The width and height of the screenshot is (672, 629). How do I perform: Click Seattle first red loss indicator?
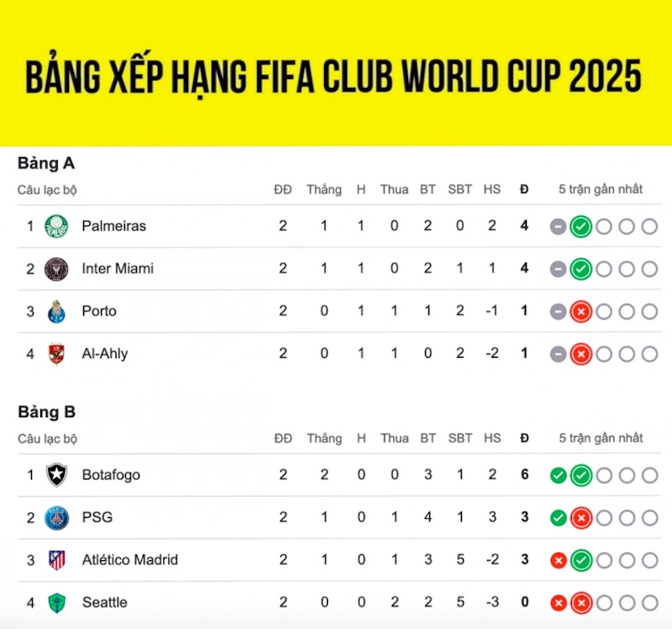tap(559, 603)
